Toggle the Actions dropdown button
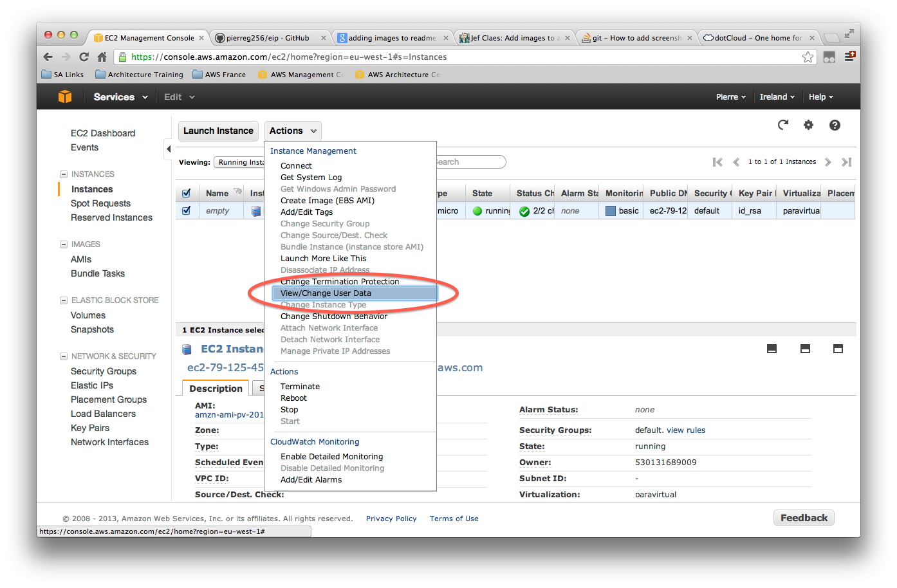Screen dimensions: 897x588 point(293,131)
